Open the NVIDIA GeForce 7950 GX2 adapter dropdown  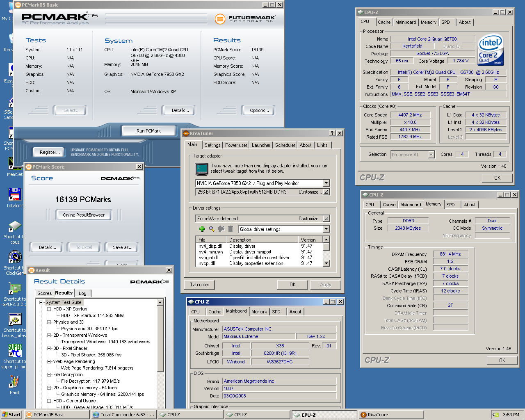click(x=326, y=183)
